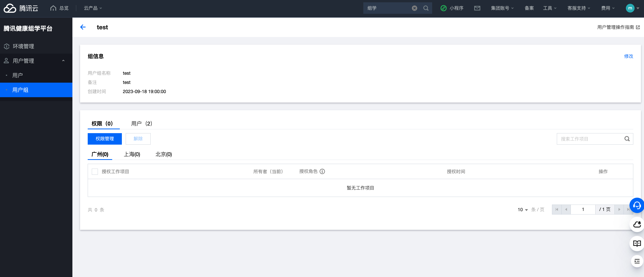Click the top bar search magnifier icon

[x=426, y=8]
